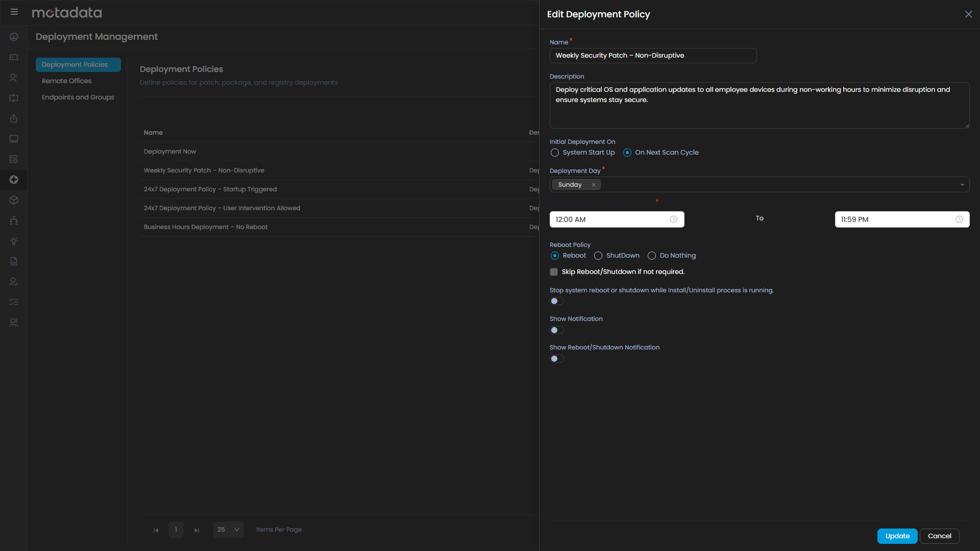Open Endpoints and Groups section
This screenshot has height=551, width=980.
[x=78, y=97]
